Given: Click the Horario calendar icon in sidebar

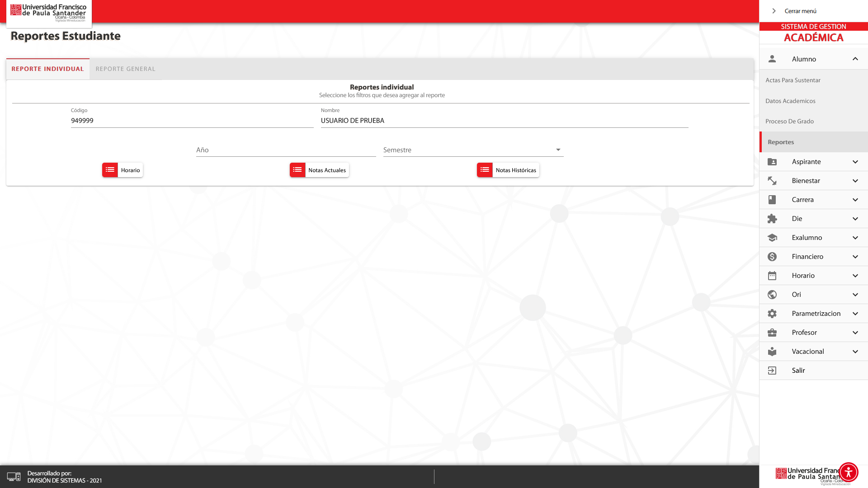Looking at the screenshot, I should [x=772, y=276].
